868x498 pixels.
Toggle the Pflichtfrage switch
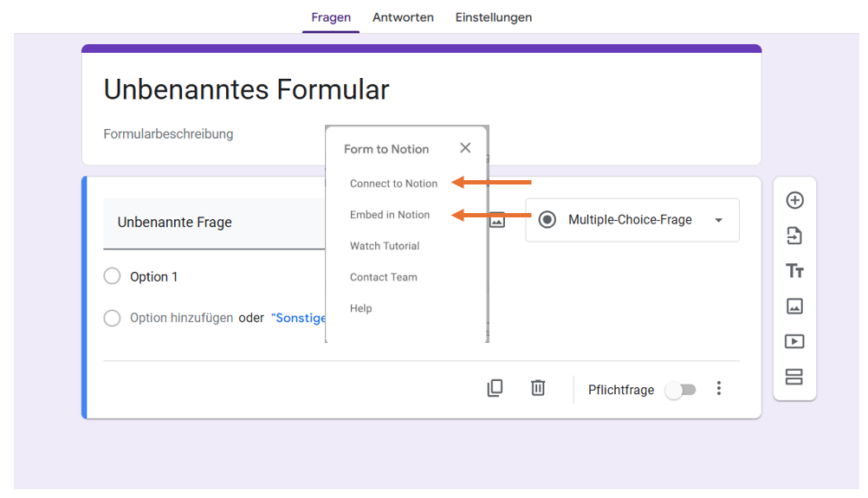point(680,390)
